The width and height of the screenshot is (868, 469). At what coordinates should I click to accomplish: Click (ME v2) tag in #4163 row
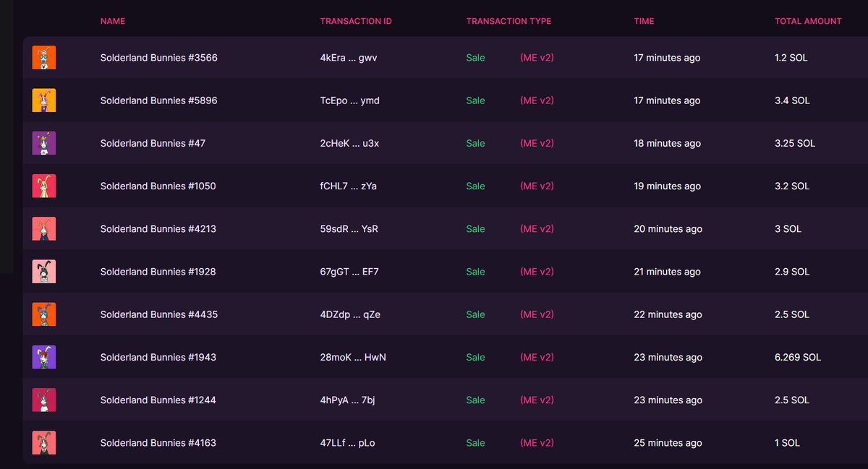(537, 442)
